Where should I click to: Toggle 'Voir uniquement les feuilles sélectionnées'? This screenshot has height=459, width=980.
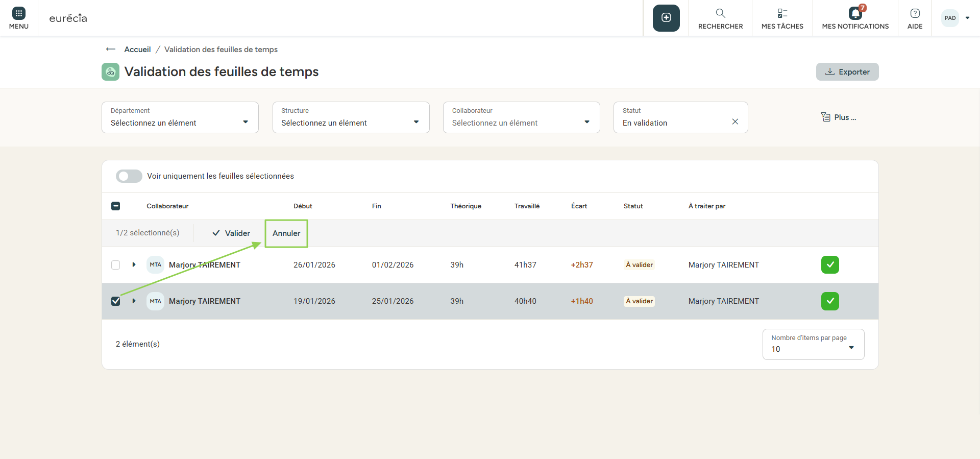129,176
